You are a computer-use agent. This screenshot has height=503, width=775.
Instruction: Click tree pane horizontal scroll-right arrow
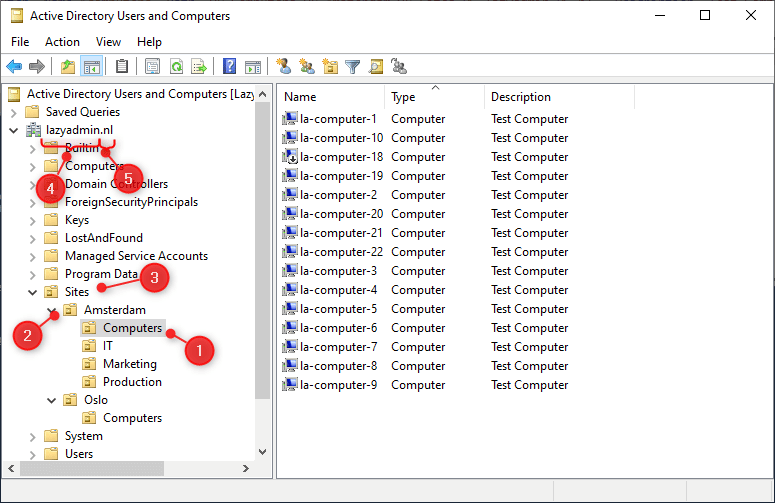click(x=246, y=468)
